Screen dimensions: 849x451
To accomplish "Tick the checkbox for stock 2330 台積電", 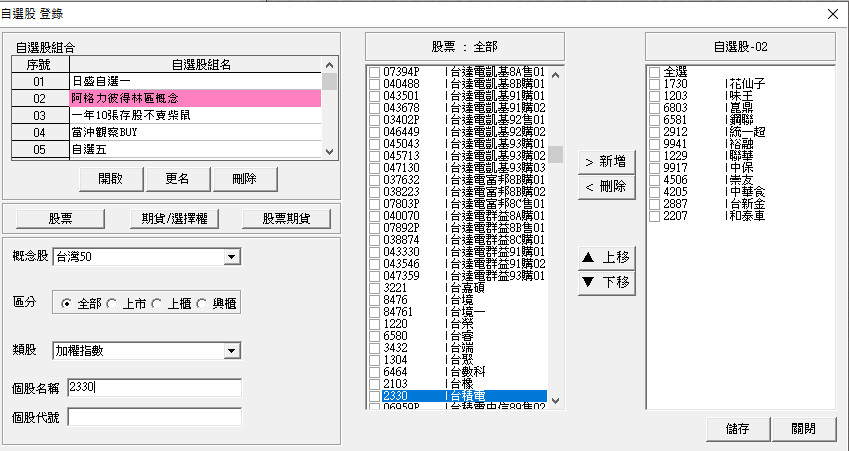I will (374, 396).
